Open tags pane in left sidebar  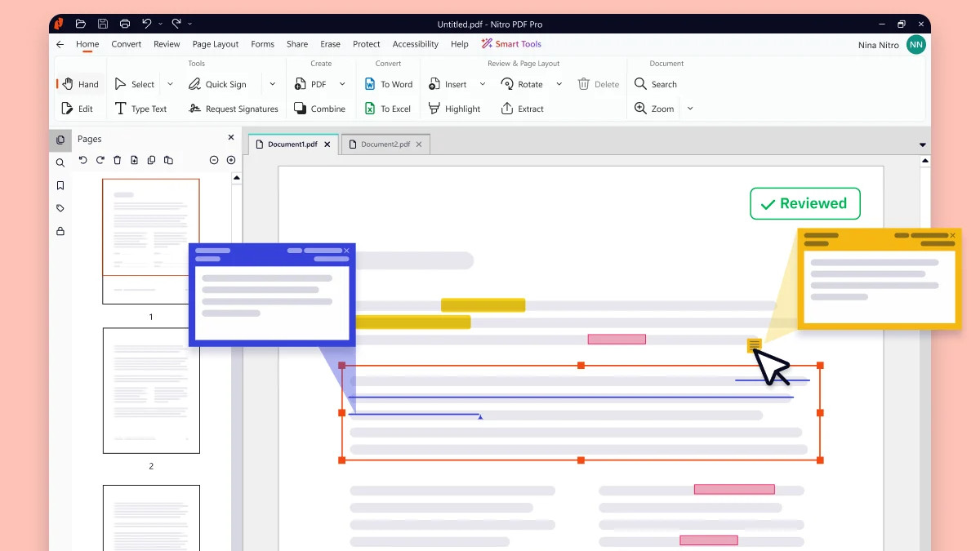click(60, 208)
